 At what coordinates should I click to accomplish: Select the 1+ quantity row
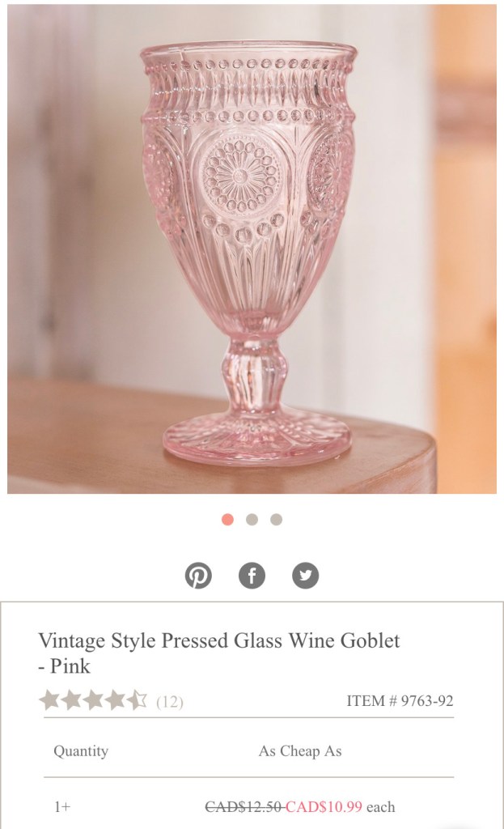(x=249, y=807)
